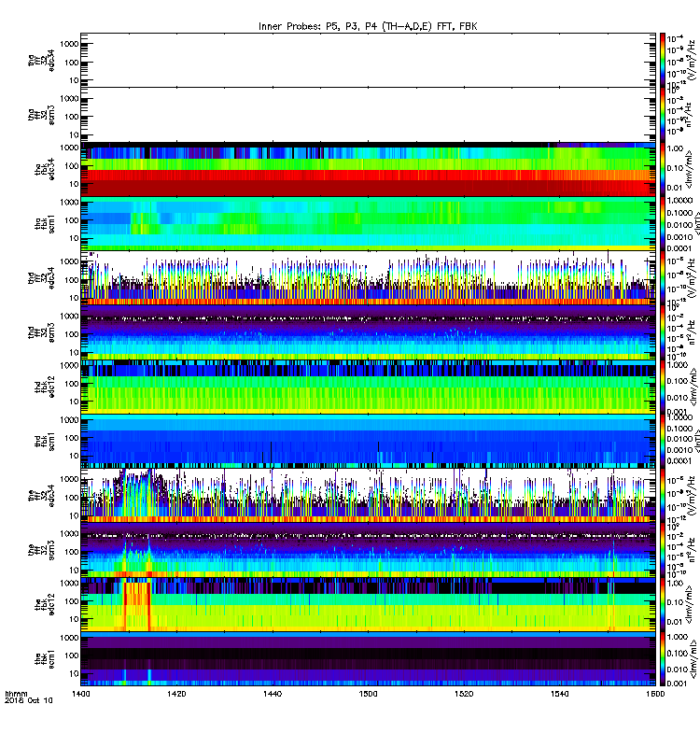700x747 pixels.
Task: Select the thd fbk edc12 green spectrogram panel
Action: tap(368, 387)
